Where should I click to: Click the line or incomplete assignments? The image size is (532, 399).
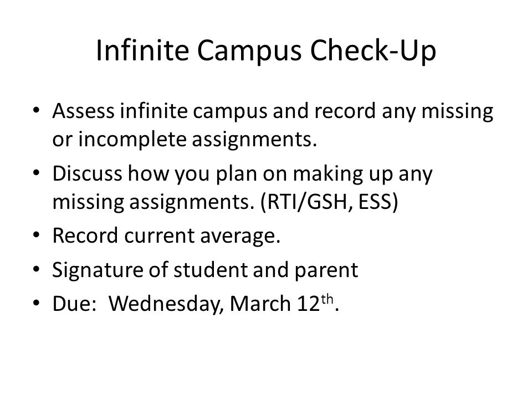(x=185, y=140)
